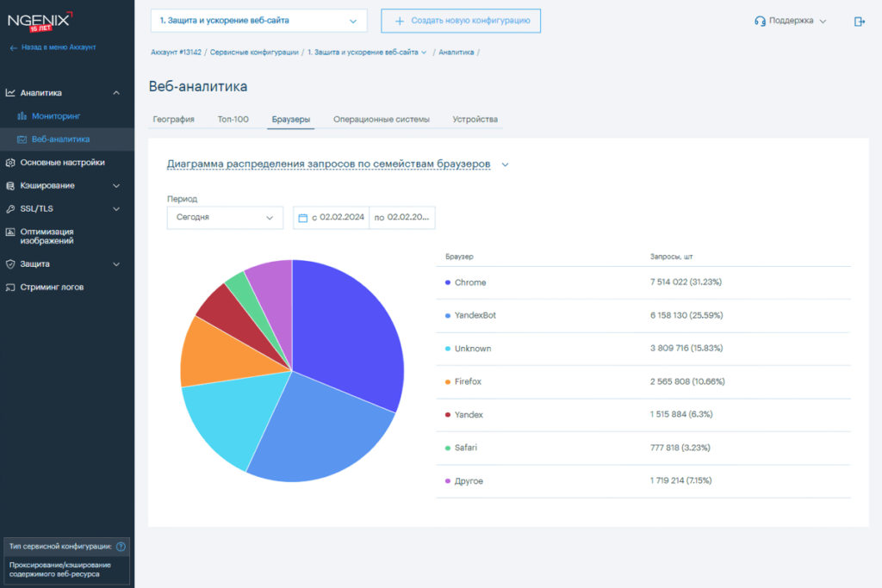Viewport: 882px width, 588px height.
Task: Click the diagram title link
Action: tap(328, 164)
